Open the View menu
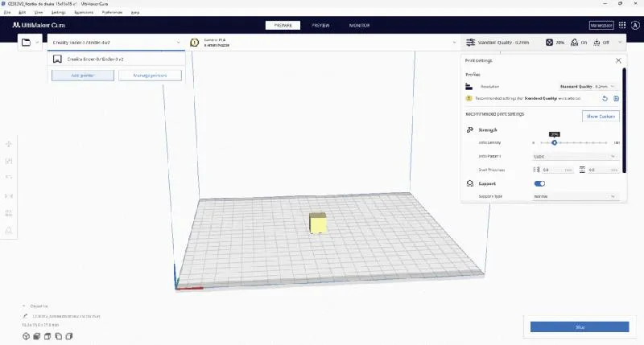644x345 pixels. click(39, 12)
